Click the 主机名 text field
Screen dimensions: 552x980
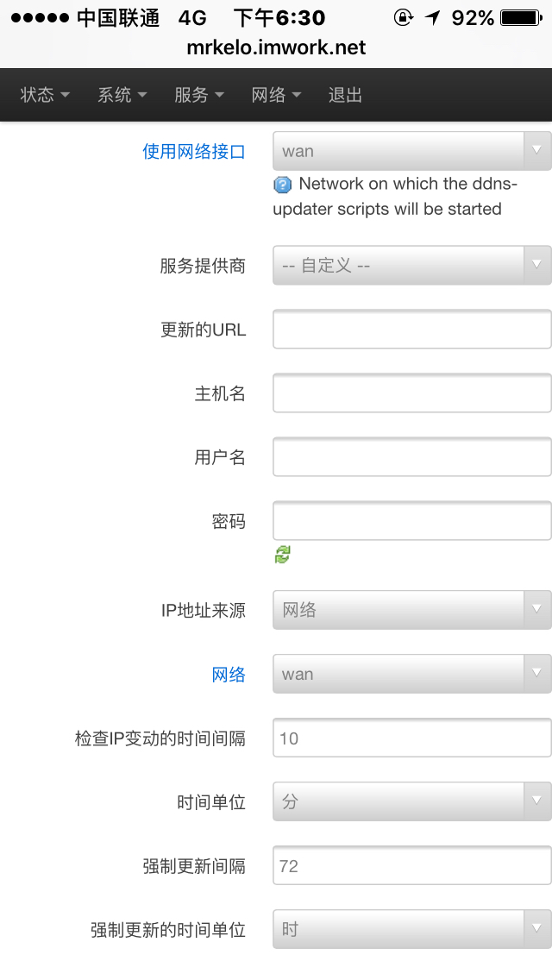(411, 393)
